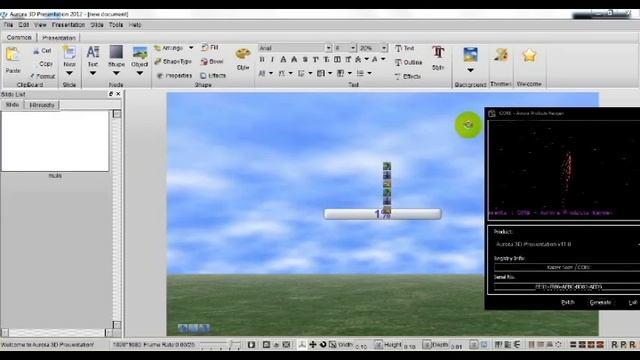Close the Slide List panel
Screen dimensions: 640x360
click(x=118, y=94)
